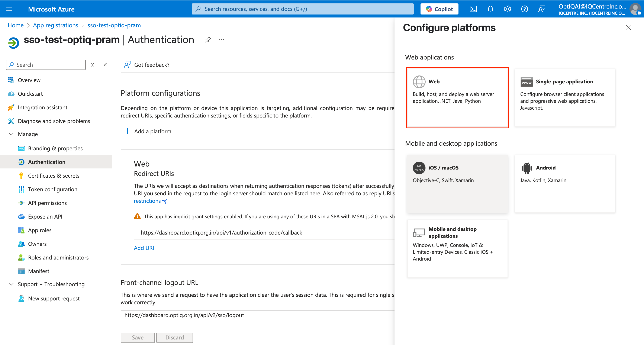Viewport: 644px width, 345px height.
Task: Click the warning triangle icon for implicit grant
Action: click(x=137, y=216)
